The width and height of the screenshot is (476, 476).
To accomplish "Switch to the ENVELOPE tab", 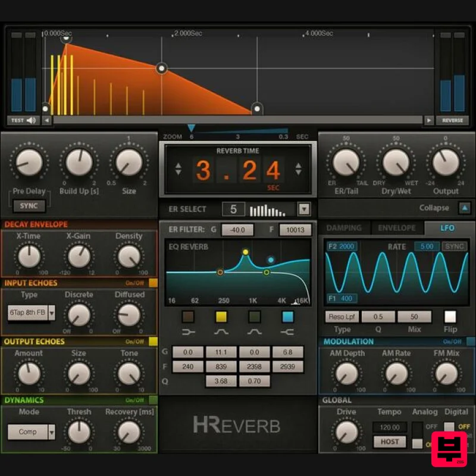I will 397,228.
